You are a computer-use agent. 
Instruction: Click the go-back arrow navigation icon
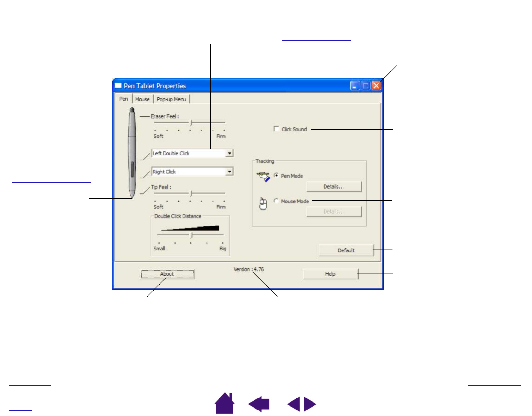click(x=259, y=404)
